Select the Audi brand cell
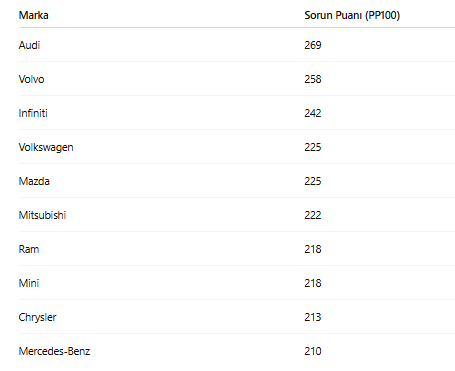The height and width of the screenshot is (371, 455). point(29,45)
